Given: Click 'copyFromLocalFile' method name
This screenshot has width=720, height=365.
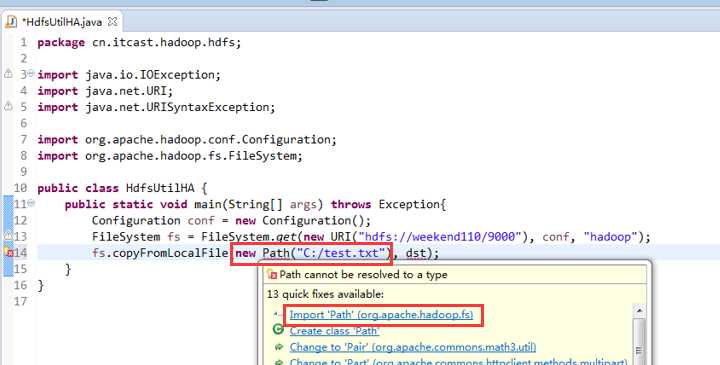Looking at the screenshot, I should coord(170,253).
